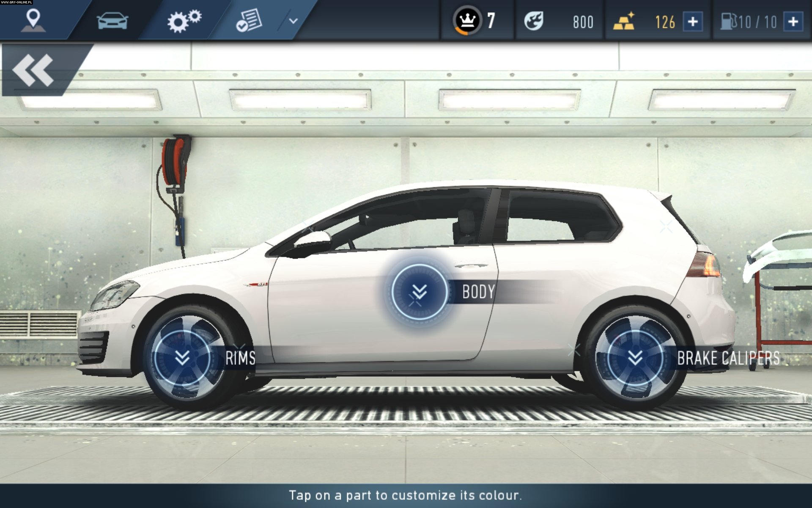Click the BRAKE CALIPERS label
Screen dimensions: 812x508
coord(728,358)
